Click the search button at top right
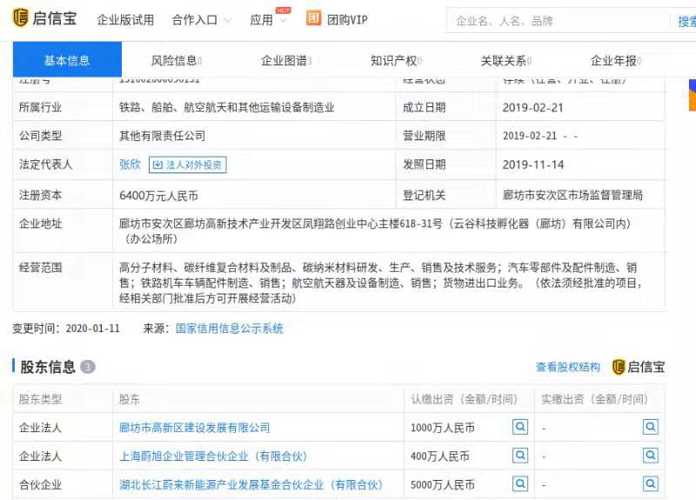This screenshot has height=500, width=696. point(686,21)
